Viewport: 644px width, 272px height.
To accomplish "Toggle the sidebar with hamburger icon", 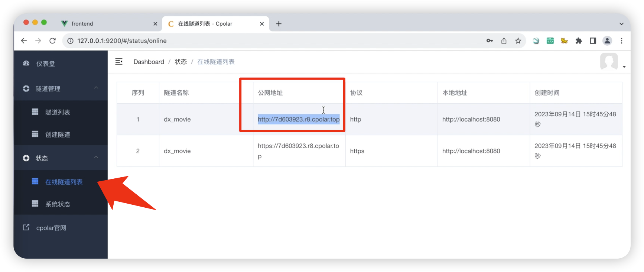I will pyautogui.click(x=119, y=62).
